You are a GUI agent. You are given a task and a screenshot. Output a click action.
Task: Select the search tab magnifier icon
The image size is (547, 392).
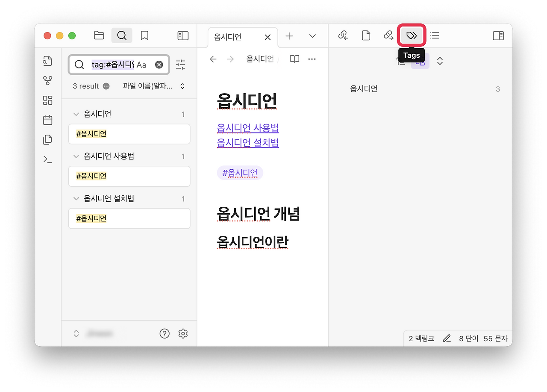point(122,35)
